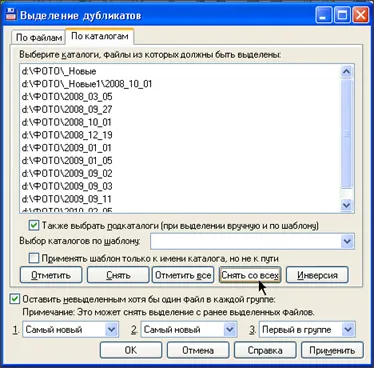Open help via 'Справка' button
The height and width of the screenshot is (368, 374).
coord(265,350)
